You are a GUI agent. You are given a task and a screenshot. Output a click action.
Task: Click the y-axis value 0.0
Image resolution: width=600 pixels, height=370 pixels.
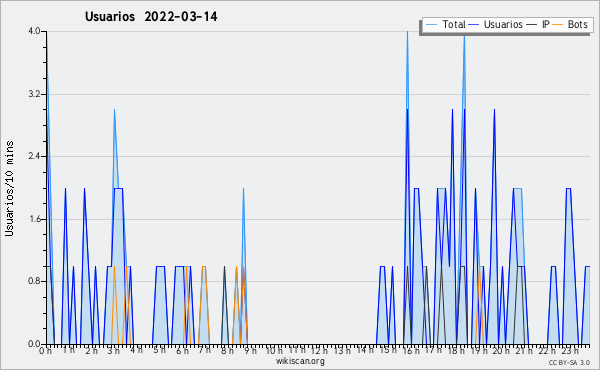34,344
